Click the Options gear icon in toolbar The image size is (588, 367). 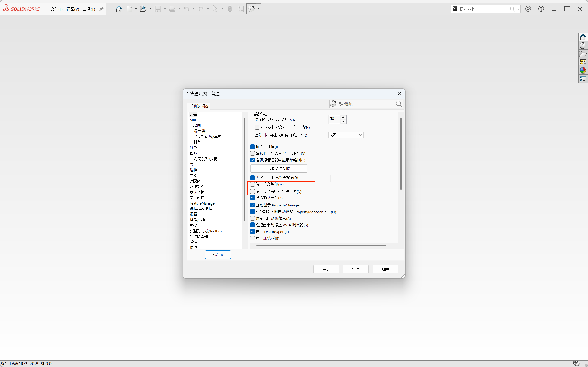coord(251,9)
